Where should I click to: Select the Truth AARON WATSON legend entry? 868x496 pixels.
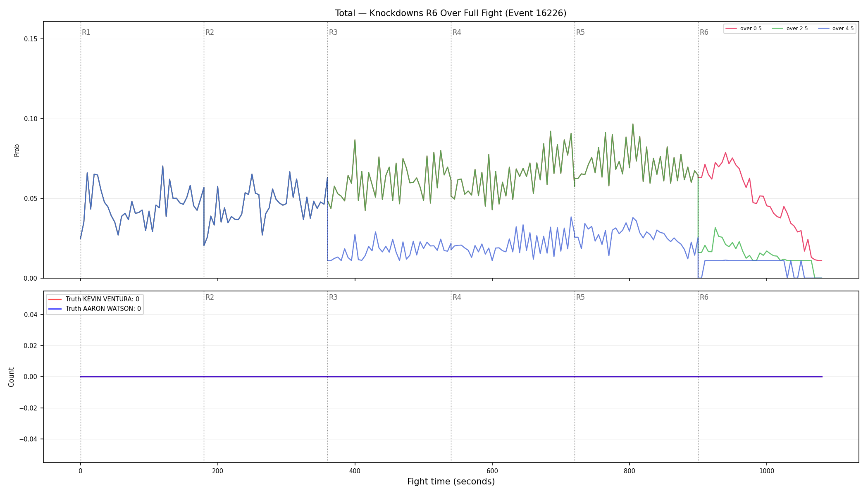[x=95, y=309]
